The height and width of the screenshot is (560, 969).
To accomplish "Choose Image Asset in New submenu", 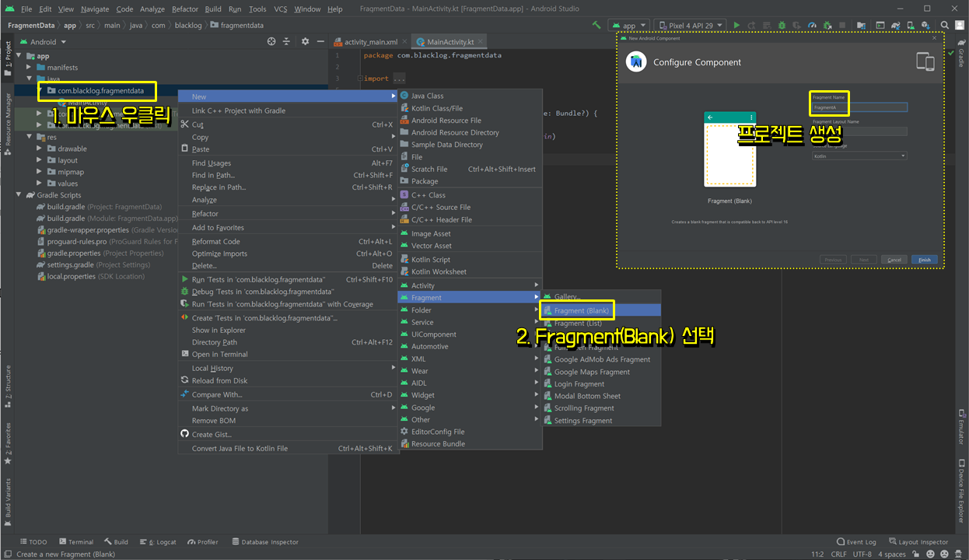I will pyautogui.click(x=470, y=233).
